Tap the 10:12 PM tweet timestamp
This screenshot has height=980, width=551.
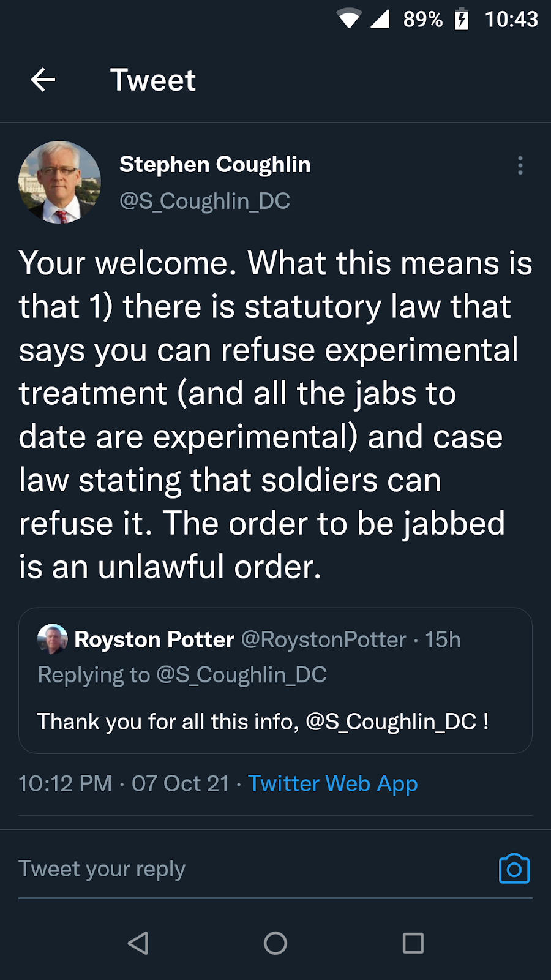[x=66, y=783]
